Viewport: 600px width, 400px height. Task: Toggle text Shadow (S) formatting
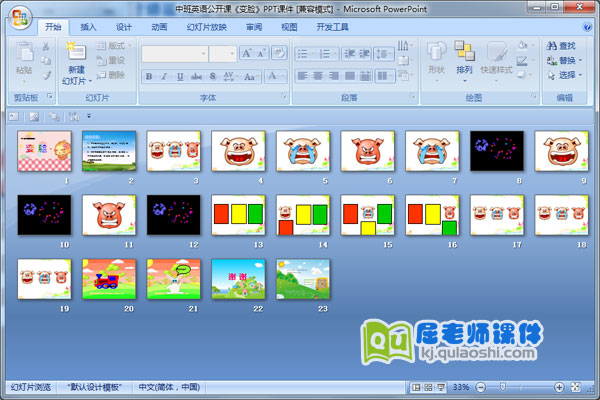213,76
